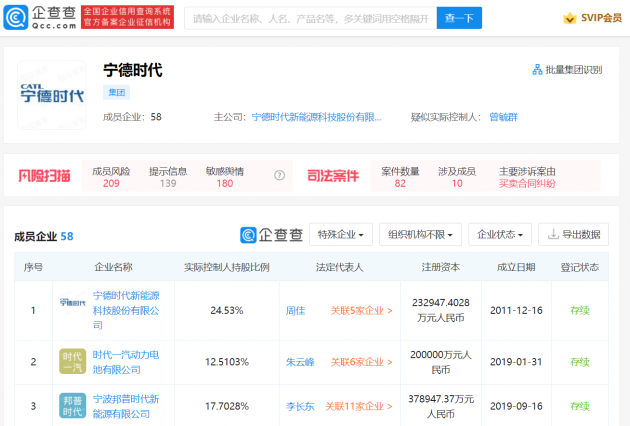Open the 曾毓群 actual controller link
Viewport: 630px width, 426px height.
pyautogui.click(x=503, y=117)
